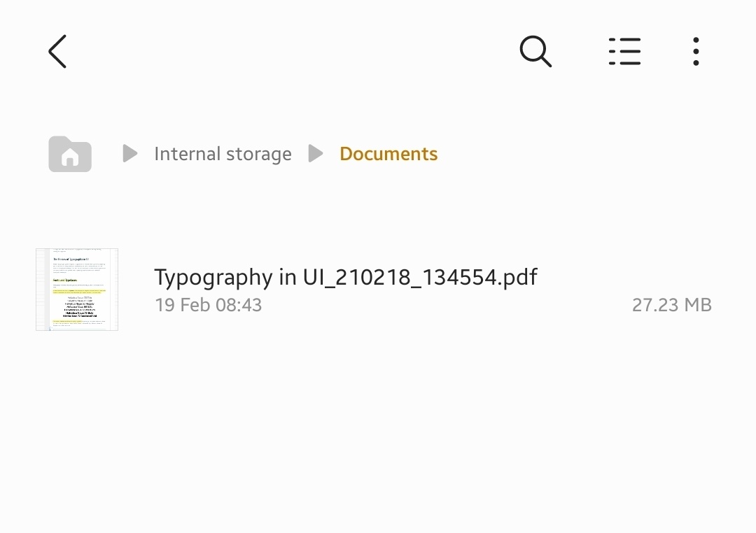Click the arrow before Documents
The width and height of the screenshot is (756, 533).
point(315,154)
